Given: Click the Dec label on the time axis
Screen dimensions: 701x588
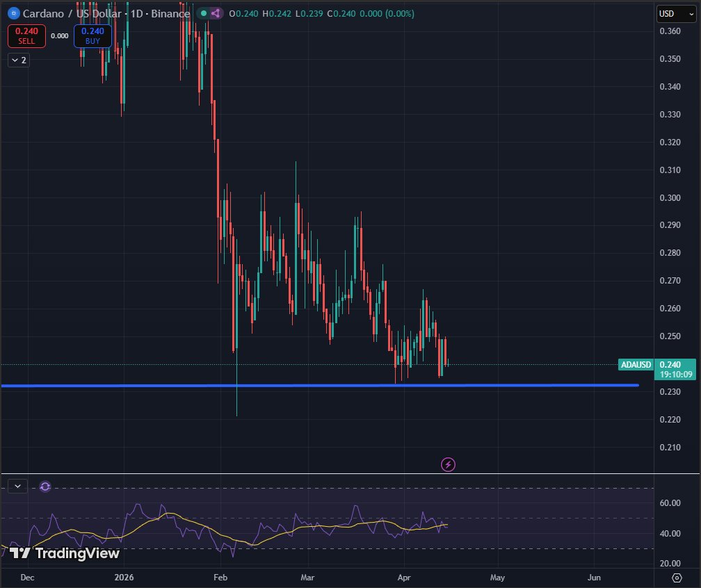Looking at the screenshot, I should point(27,578).
